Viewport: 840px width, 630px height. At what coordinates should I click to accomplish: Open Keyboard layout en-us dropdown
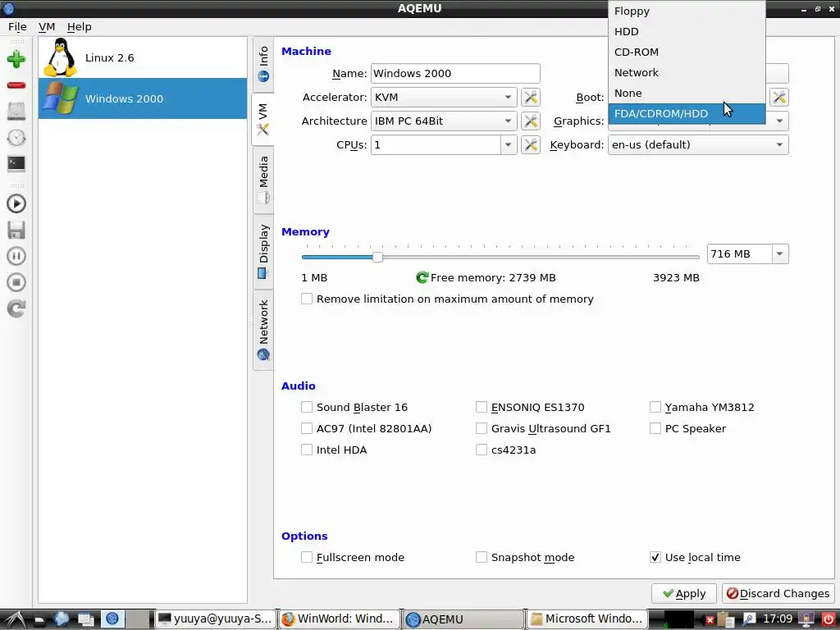tap(698, 144)
